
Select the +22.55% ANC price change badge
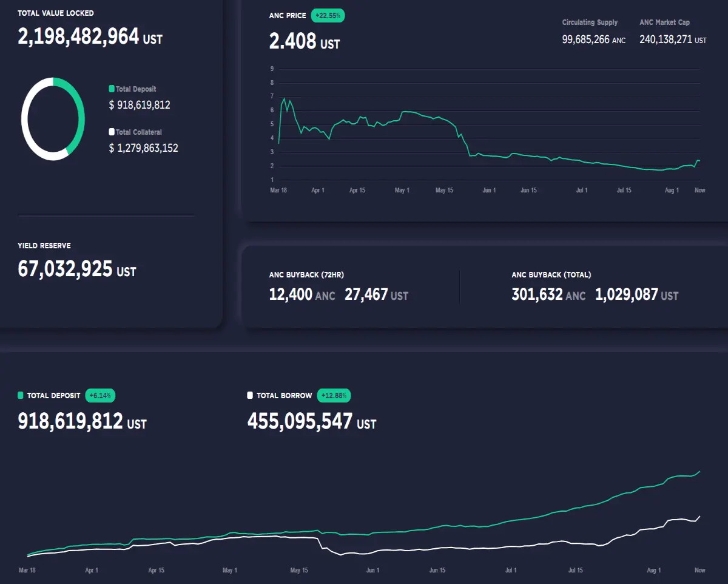coord(328,16)
